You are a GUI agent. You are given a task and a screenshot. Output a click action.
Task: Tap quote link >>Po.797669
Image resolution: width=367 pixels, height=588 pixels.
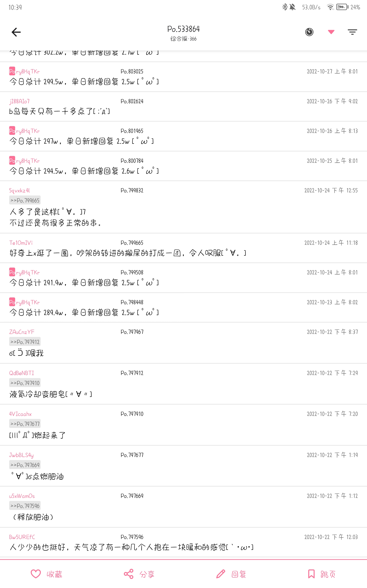tap(25, 465)
